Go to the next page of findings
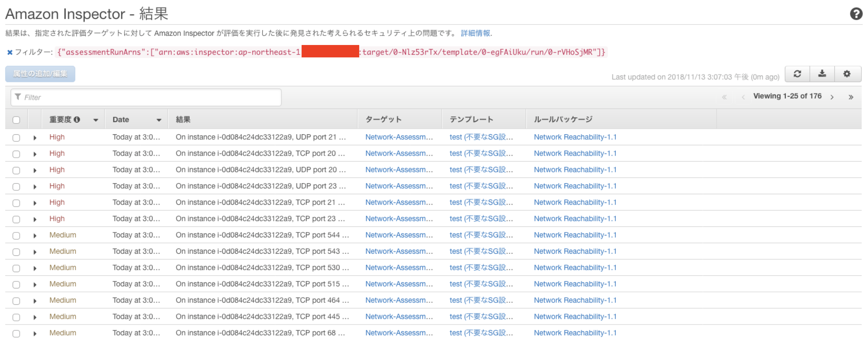The image size is (868, 340). click(832, 97)
